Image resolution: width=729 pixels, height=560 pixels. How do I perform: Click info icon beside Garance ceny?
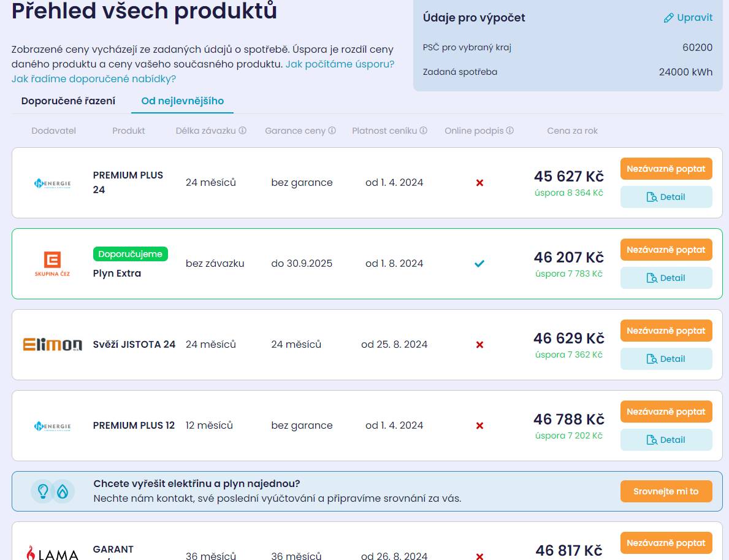[x=332, y=131]
